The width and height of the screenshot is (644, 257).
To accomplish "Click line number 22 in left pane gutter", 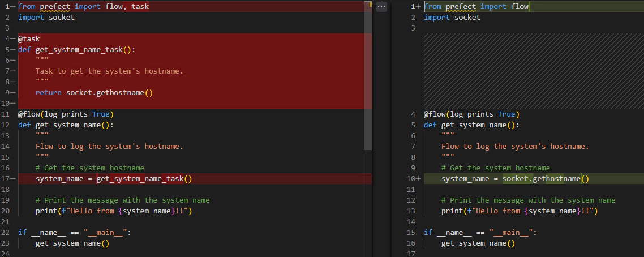I will coord(5,233).
